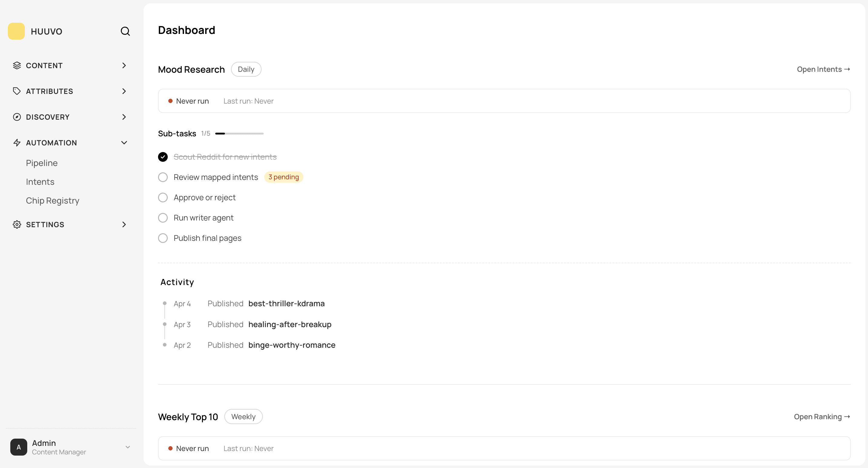Open the search icon in the sidebar

coord(125,31)
